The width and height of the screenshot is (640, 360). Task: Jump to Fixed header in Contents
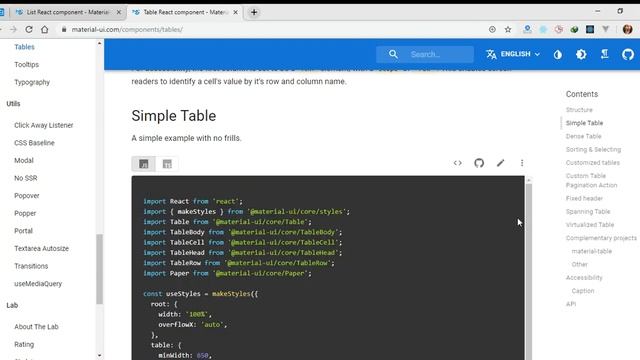[x=584, y=198]
